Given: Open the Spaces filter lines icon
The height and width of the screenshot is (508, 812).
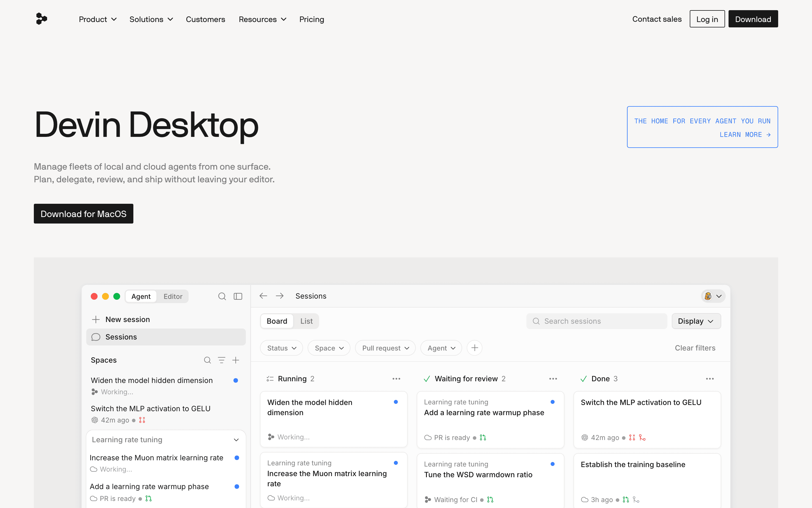Looking at the screenshot, I should coord(221,360).
